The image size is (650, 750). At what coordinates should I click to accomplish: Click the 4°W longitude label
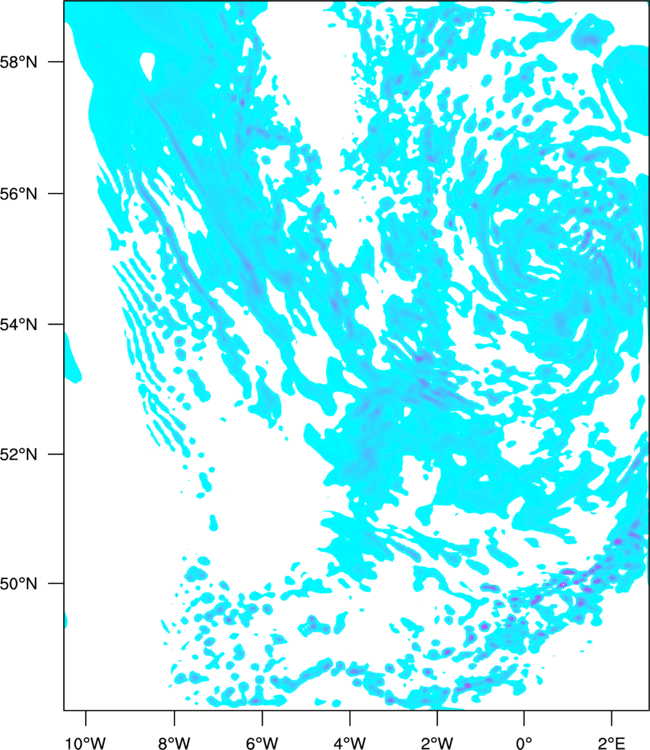(350, 743)
